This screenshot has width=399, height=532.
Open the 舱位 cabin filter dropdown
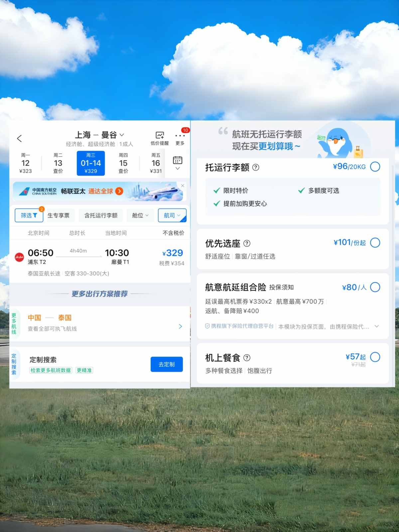coord(140,215)
